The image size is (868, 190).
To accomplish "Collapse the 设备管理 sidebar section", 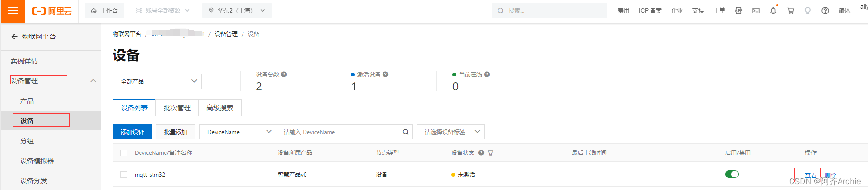I will coord(93,81).
